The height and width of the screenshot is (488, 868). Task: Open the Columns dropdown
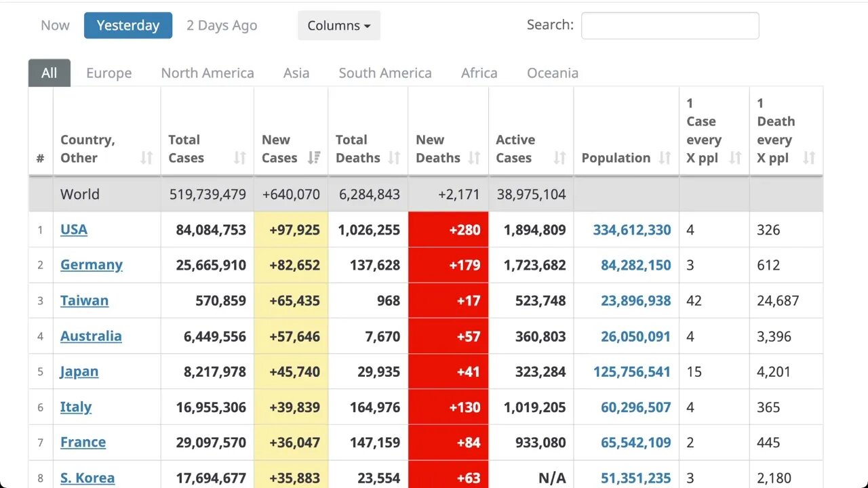338,26
